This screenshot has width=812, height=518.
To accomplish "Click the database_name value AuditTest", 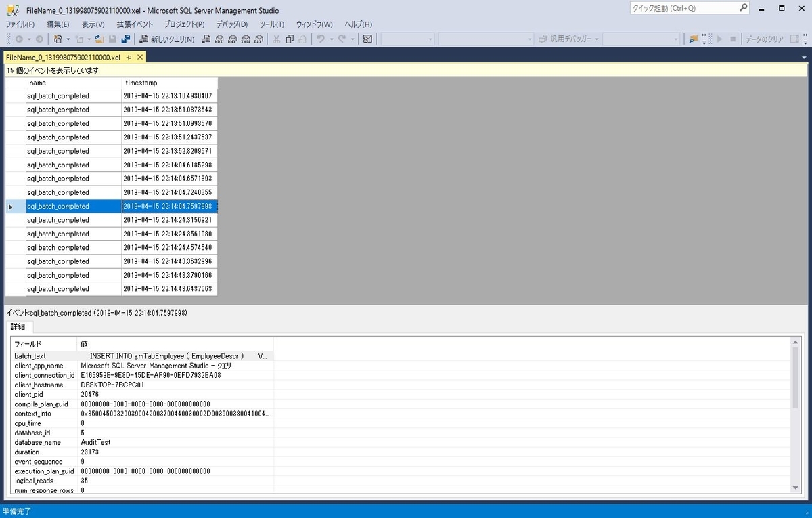I will 95,442.
